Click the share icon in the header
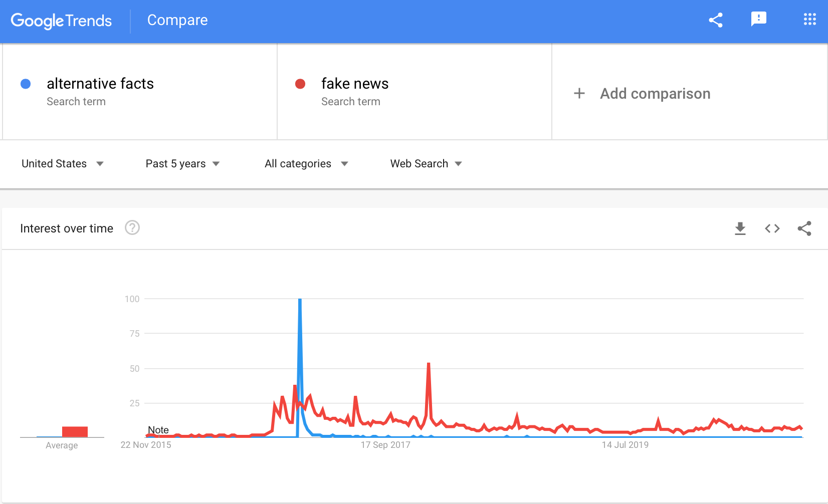The width and height of the screenshot is (828, 504). (716, 20)
